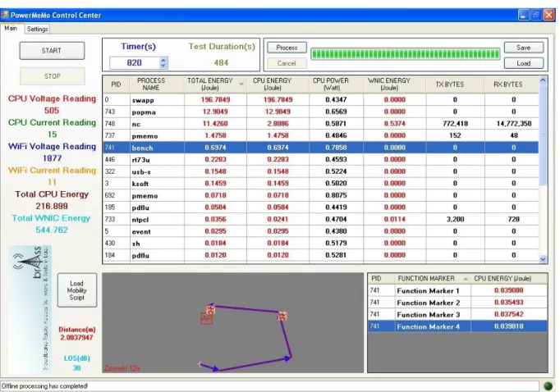Select the swapp process row
560x392 pixels.
click(x=321, y=100)
